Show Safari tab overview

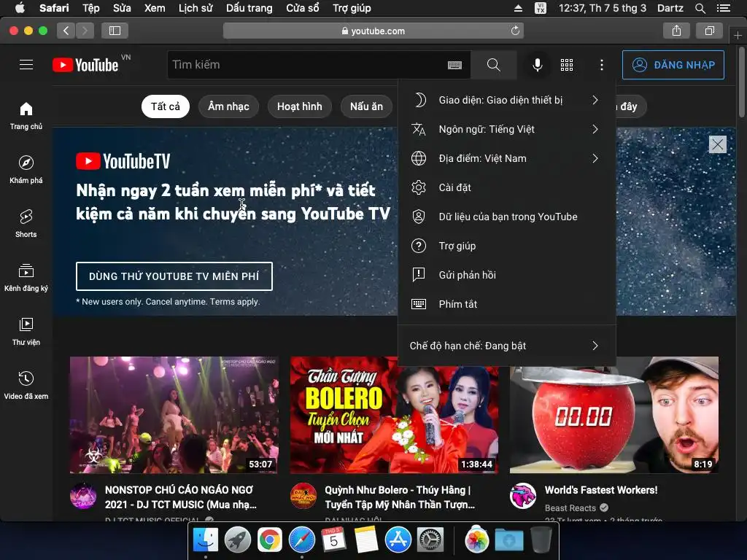(x=710, y=31)
